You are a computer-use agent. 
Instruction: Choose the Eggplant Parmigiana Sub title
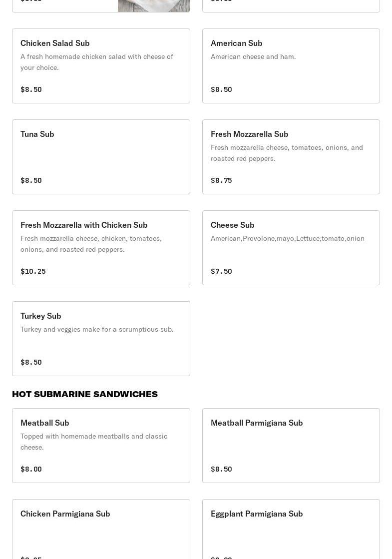click(x=257, y=514)
